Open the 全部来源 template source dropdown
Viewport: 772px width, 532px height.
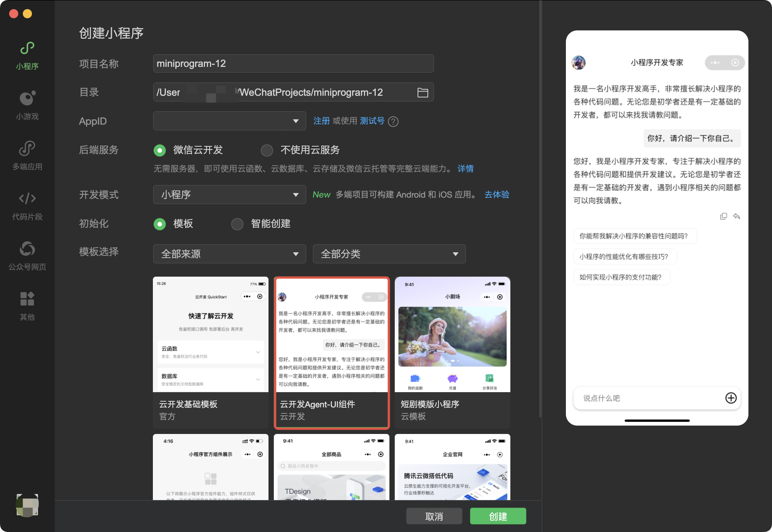click(x=229, y=254)
